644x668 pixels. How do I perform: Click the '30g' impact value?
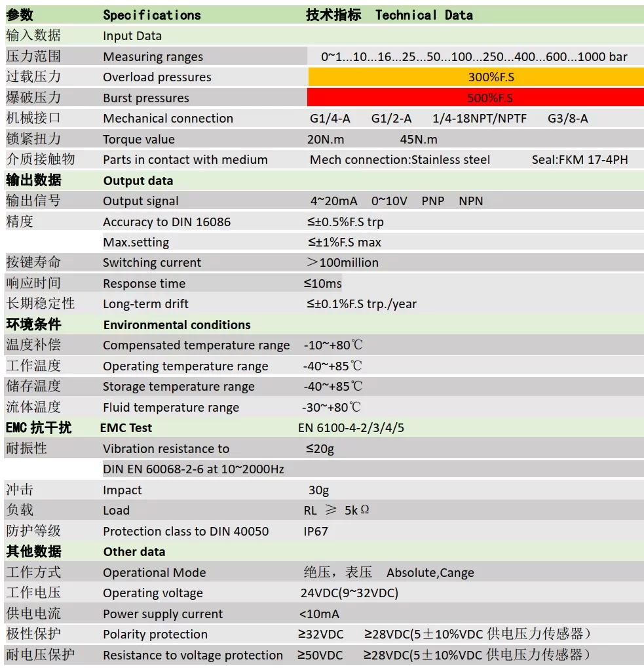pos(319,490)
